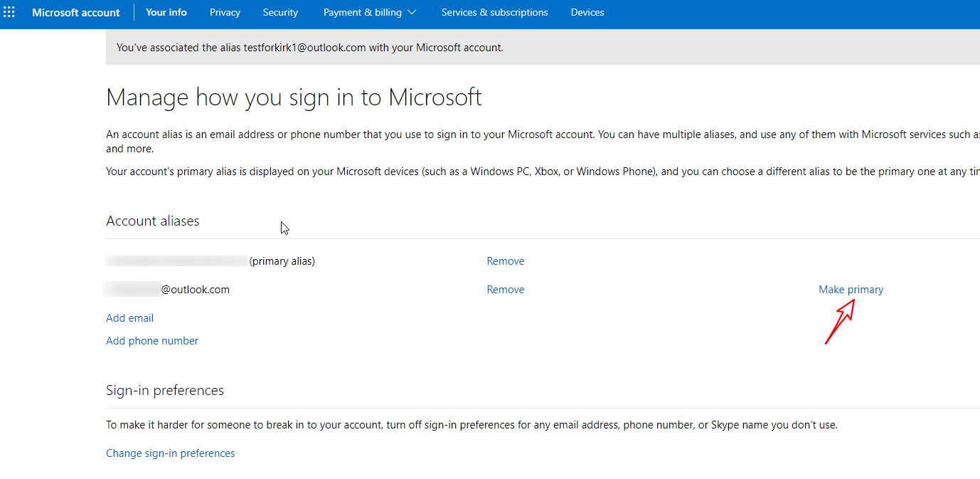Image resolution: width=980 pixels, height=479 pixels.
Task: Click the Add email link
Action: [130, 318]
